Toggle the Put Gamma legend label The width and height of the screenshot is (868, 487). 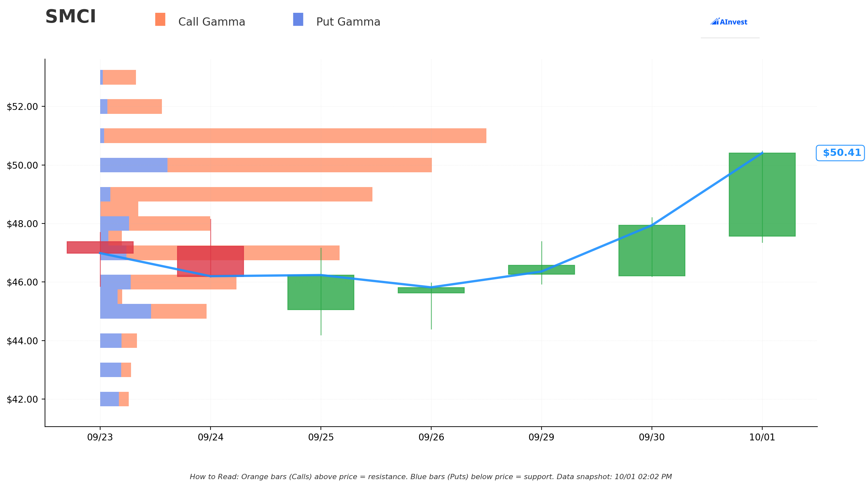pos(348,22)
